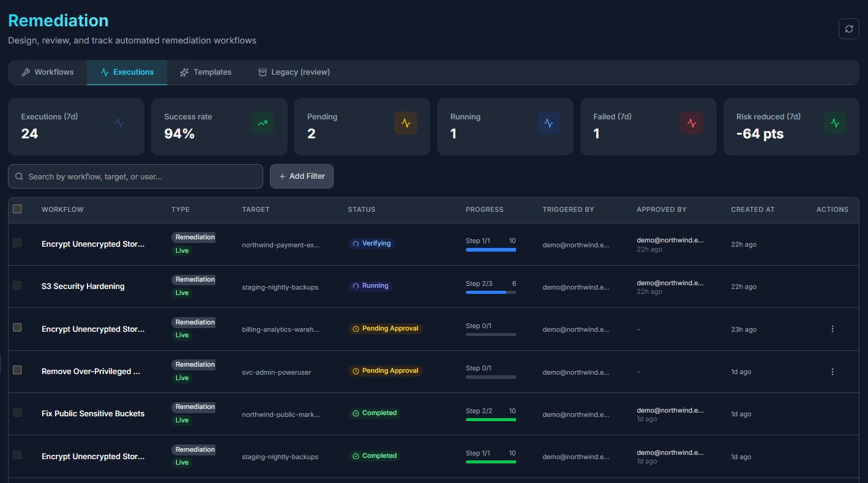This screenshot has width=868, height=483.
Task: Open Remove Over-Privileged workflow entry
Action: [91, 372]
